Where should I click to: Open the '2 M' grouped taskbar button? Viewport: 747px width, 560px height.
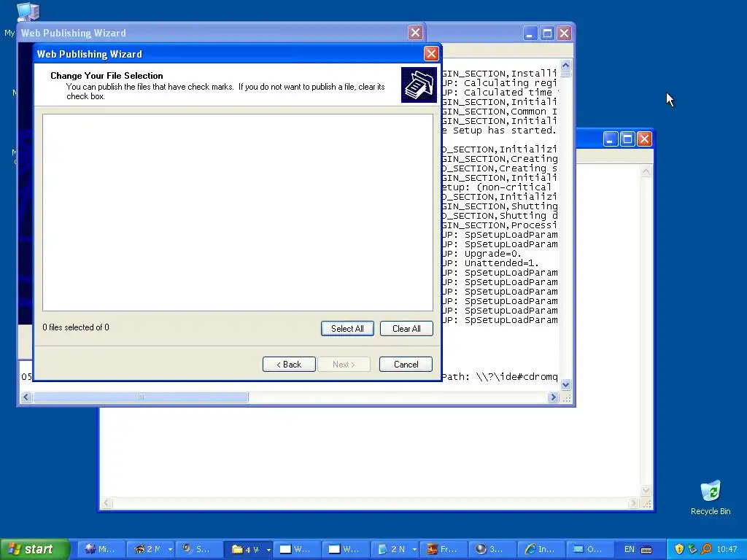(151, 549)
